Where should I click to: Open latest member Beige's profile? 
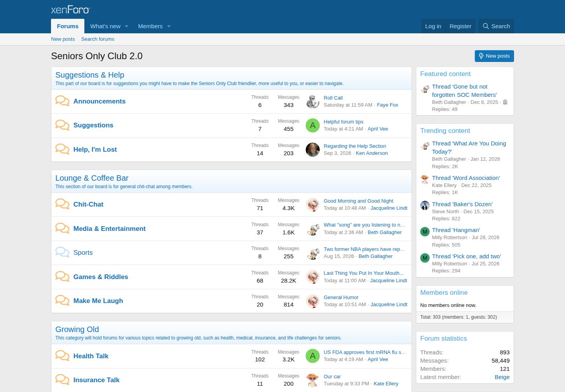[x=502, y=377]
